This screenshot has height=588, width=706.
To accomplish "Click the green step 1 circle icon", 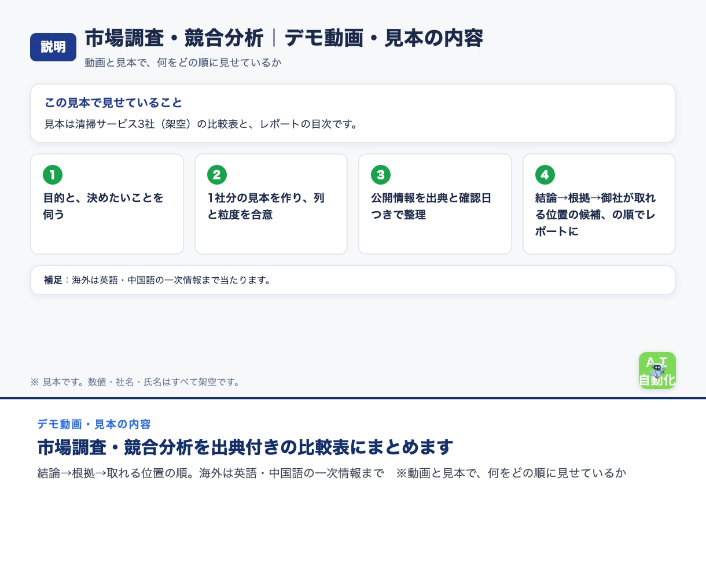I will (x=53, y=174).
